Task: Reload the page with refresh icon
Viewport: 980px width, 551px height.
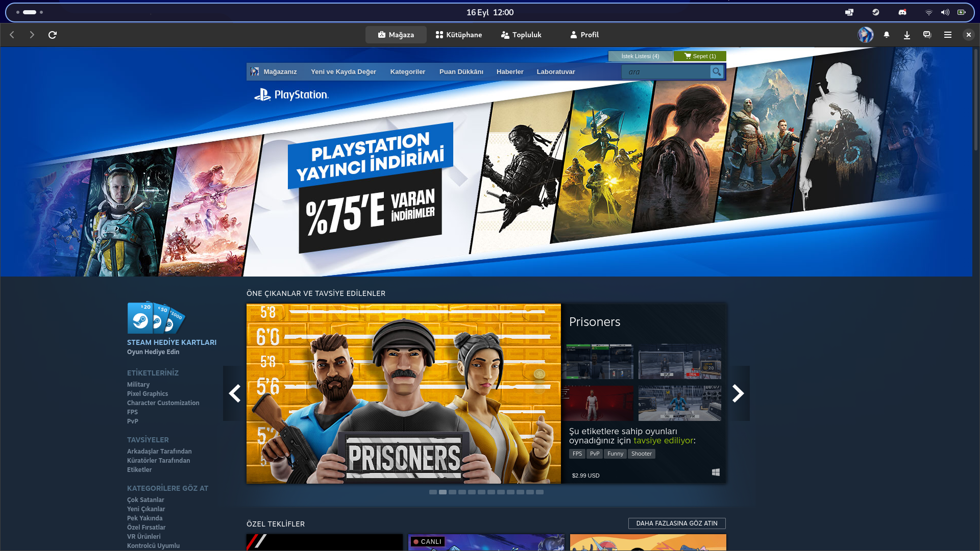Action: pyautogui.click(x=53, y=35)
